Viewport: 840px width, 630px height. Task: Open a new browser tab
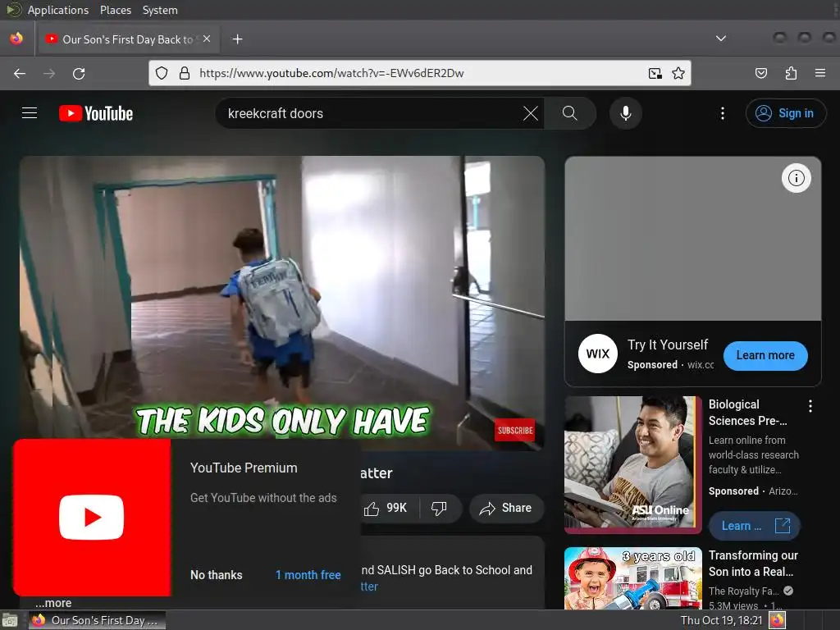point(237,39)
